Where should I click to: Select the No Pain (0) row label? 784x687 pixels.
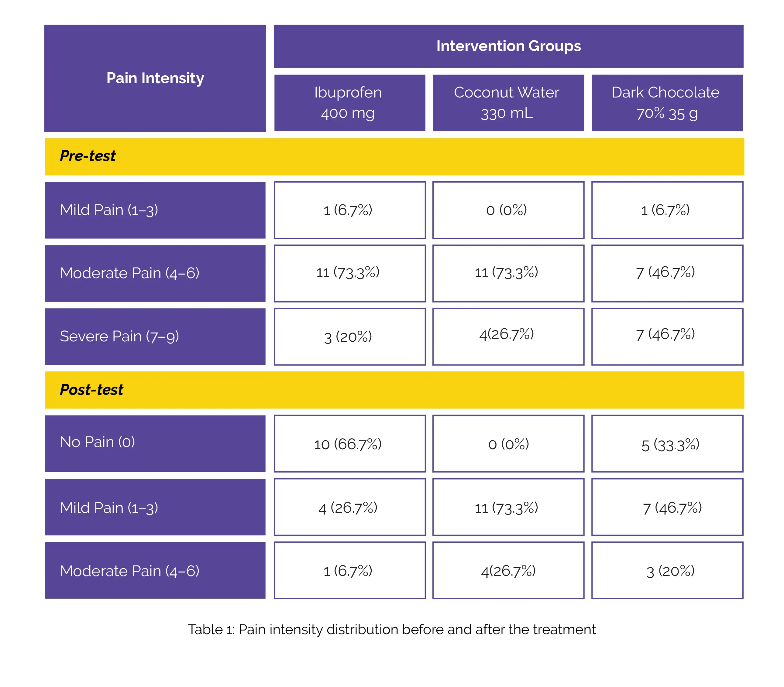click(155, 443)
